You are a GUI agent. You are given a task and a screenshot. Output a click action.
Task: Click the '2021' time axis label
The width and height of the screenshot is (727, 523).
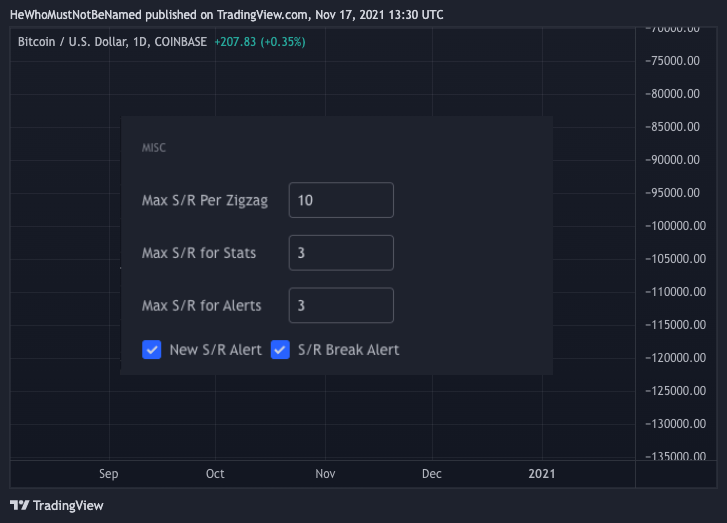tap(542, 474)
